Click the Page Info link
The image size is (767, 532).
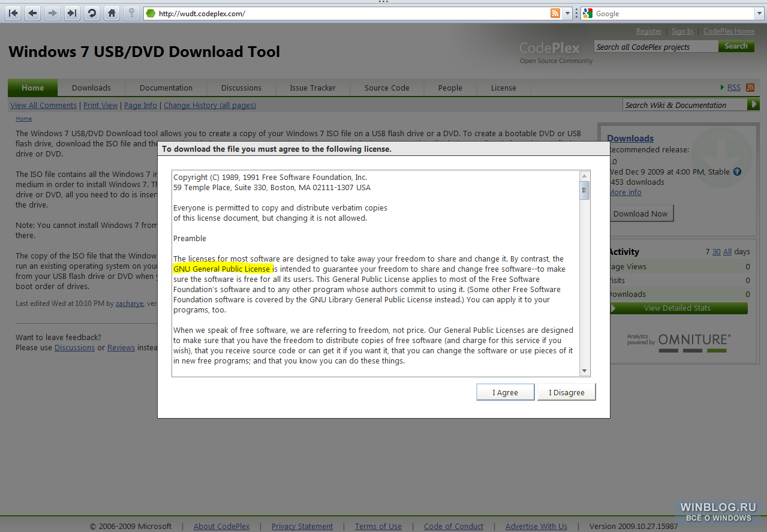click(x=140, y=105)
